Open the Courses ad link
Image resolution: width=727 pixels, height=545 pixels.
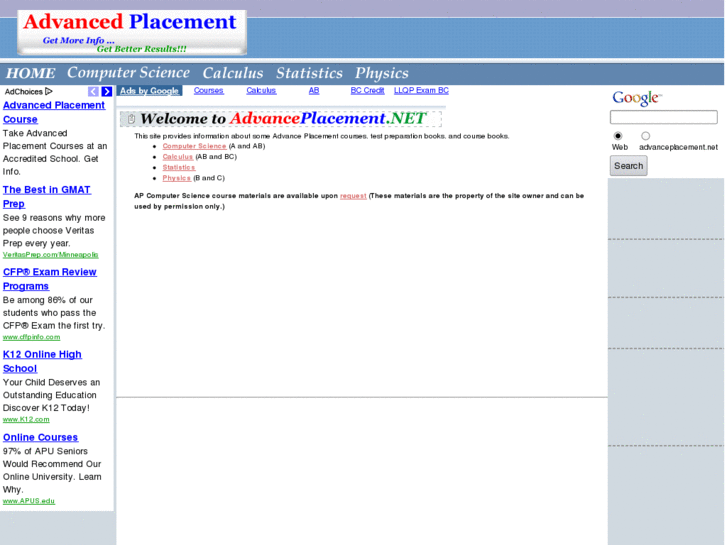pos(209,90)
